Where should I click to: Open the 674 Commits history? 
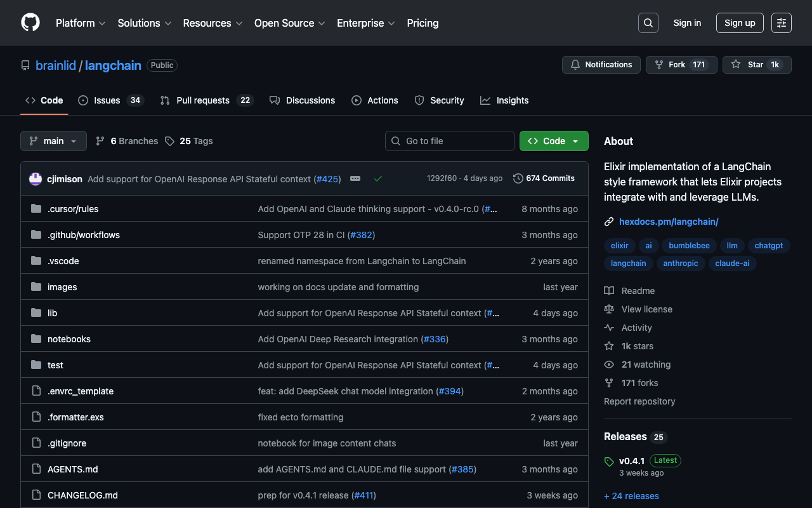[x=544, y=178]
